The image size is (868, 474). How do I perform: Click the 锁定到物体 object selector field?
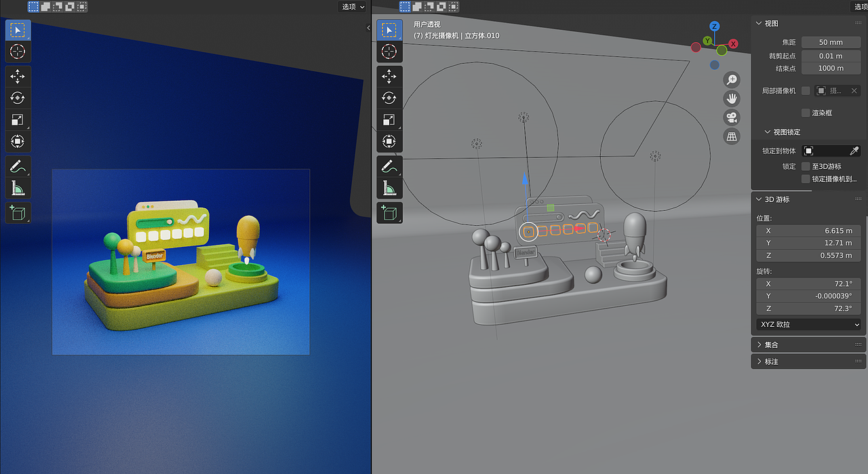point(824,151)
